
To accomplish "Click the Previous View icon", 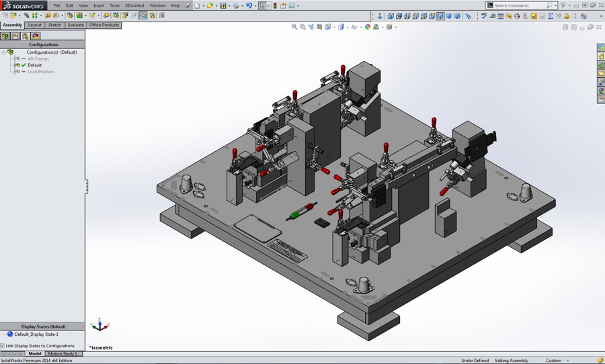I will point(311,27).
